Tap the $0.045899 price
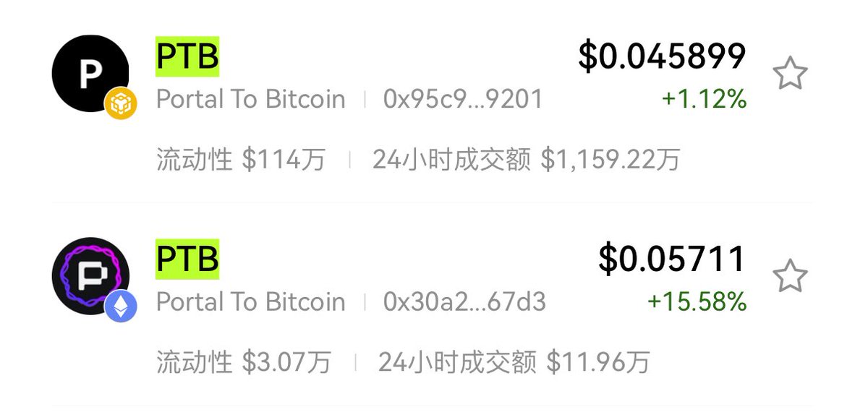The image size is (868, 412). click(662, 56)
